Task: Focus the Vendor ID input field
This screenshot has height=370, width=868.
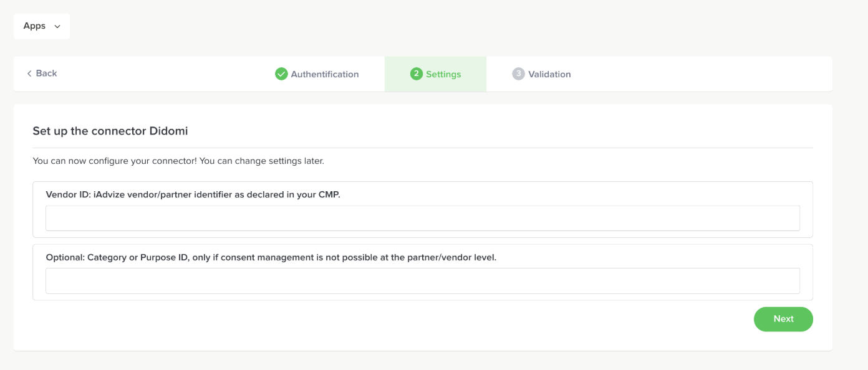Action: pyautogui.click(x=422, y=219)
